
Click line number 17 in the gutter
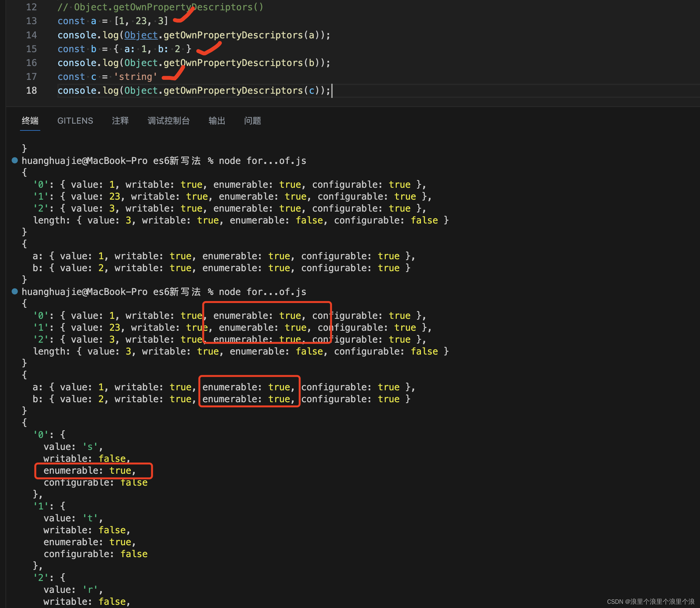tap(31, 77)
